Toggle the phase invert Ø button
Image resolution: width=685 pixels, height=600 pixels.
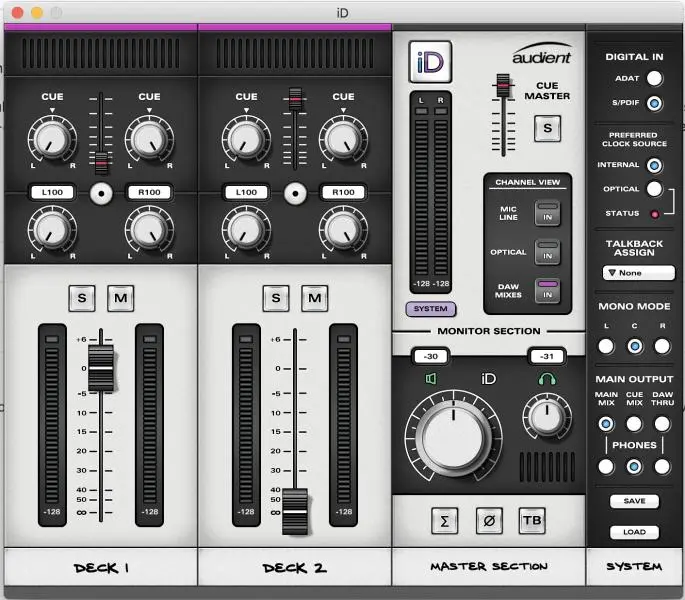(489, 520)
